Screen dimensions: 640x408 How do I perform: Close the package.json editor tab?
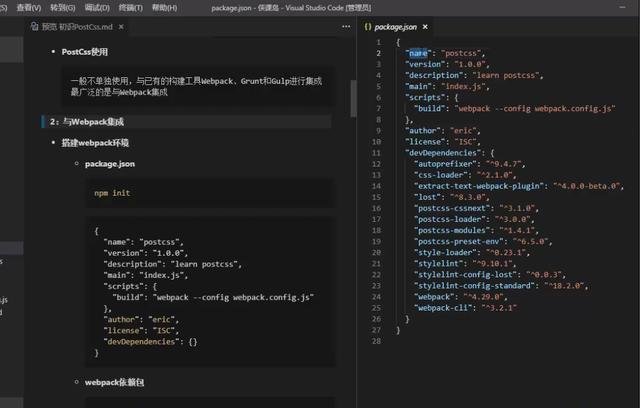coord(425,27)
